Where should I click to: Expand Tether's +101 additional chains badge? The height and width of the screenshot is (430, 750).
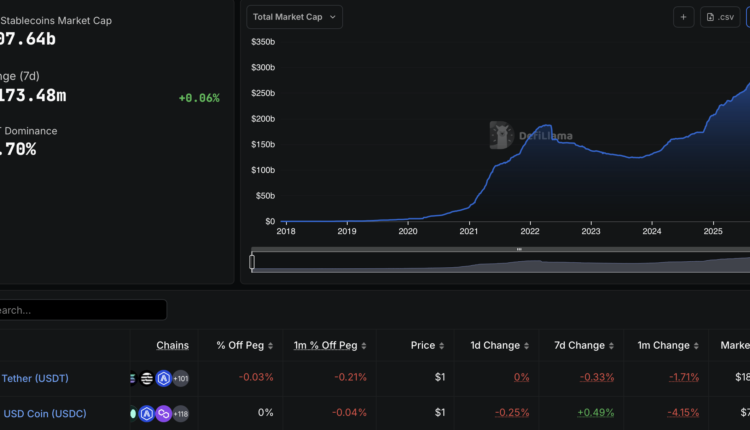point(180,378)
